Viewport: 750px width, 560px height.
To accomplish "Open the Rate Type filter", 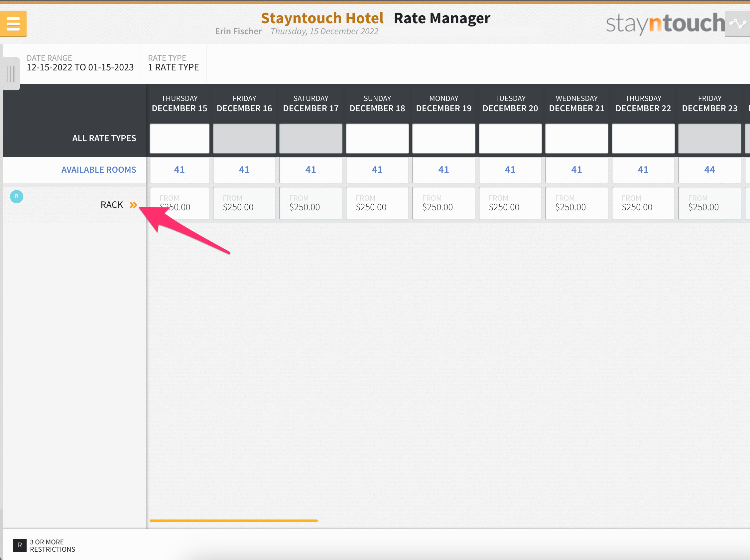I will point(173,63).
